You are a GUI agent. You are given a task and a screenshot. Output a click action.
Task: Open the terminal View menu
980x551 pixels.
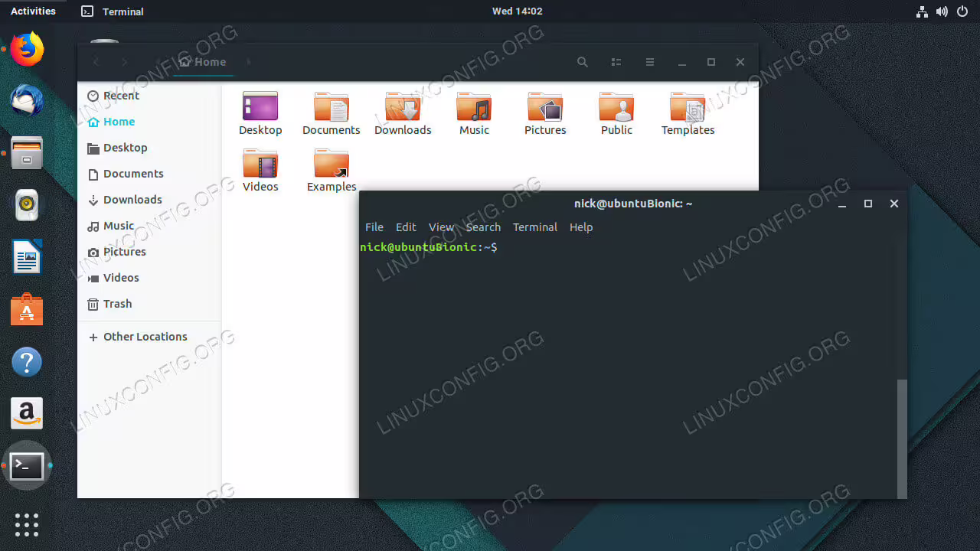pyautogui.click(x=441, y=227)
